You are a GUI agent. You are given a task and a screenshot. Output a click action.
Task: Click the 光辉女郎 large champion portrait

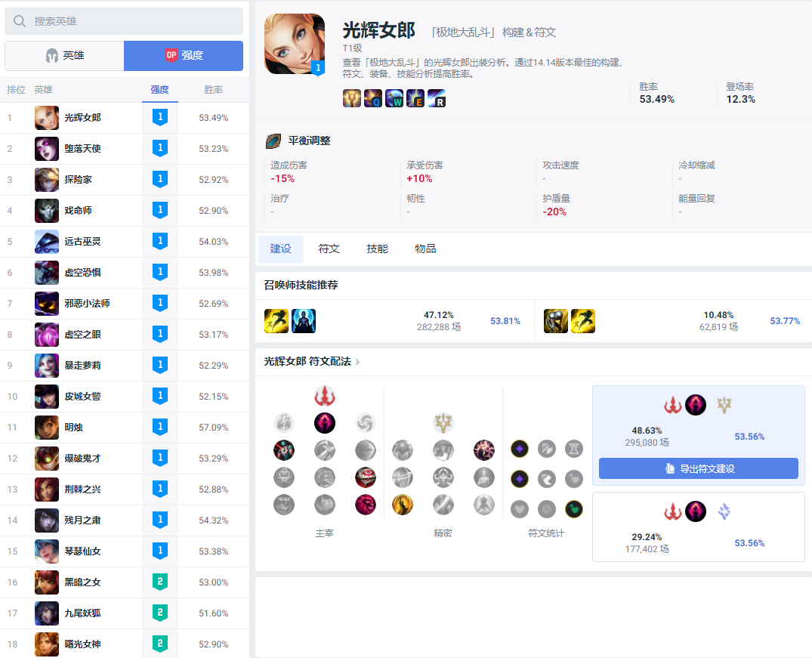pos(295,44)
